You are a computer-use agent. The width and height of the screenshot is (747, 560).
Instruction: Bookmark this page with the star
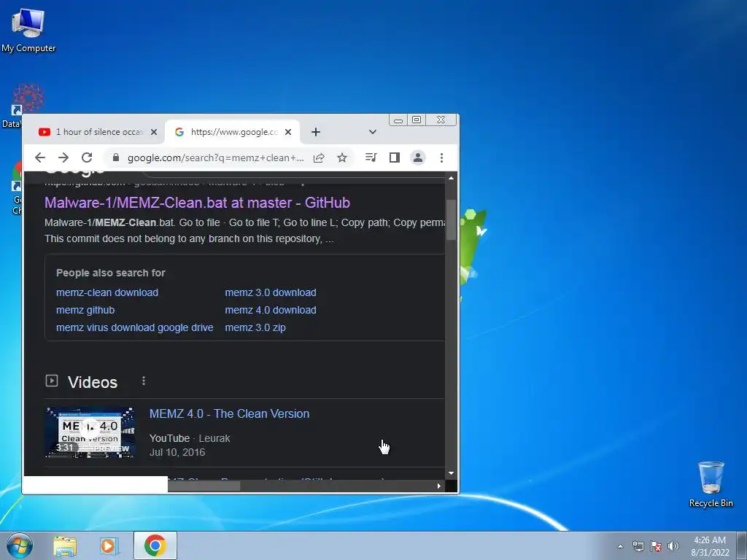click(x=342, y=157)
